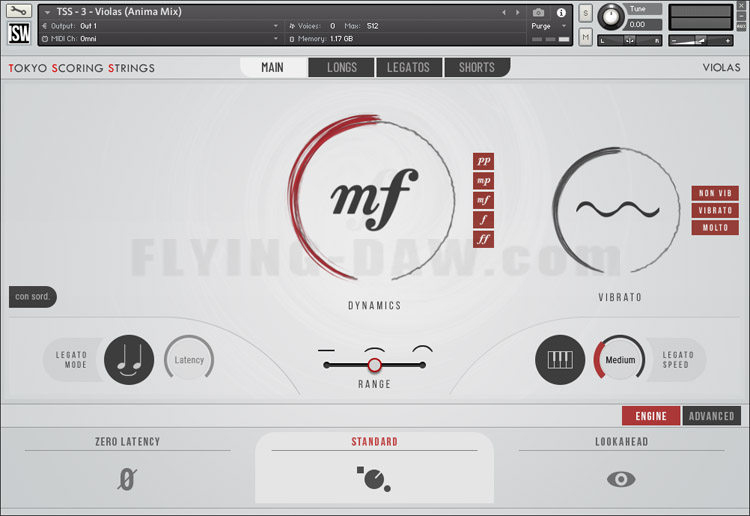Switch to the SHORTS tab
Screen dimensions: 750x516
pyautogui.click(x=477, y=67)
